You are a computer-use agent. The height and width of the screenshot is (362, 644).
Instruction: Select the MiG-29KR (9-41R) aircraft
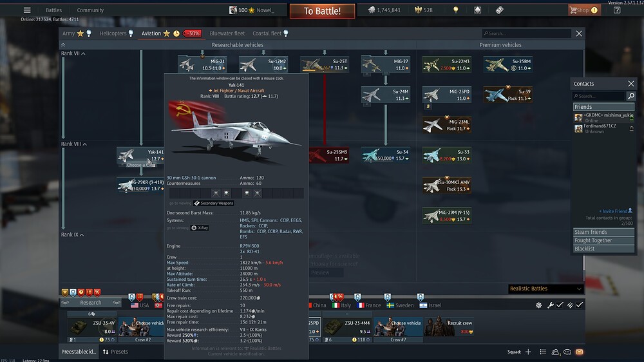140,186
